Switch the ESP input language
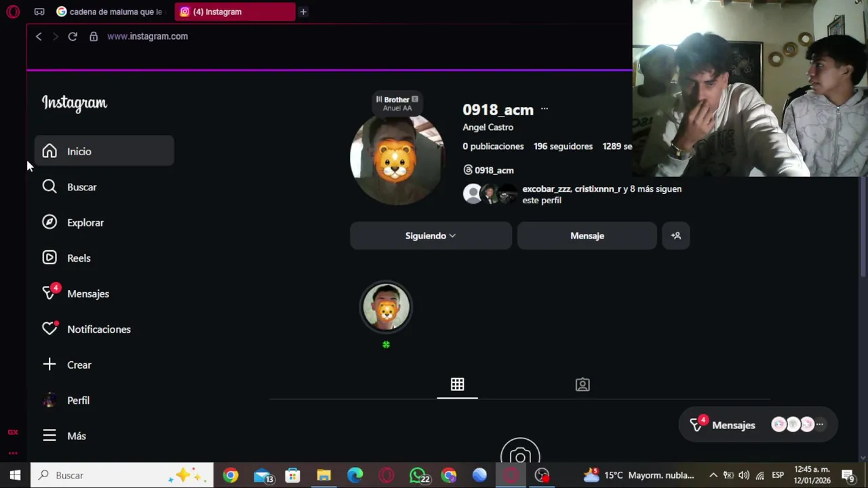This screenshot has height=488, width=868. point(778,475)
